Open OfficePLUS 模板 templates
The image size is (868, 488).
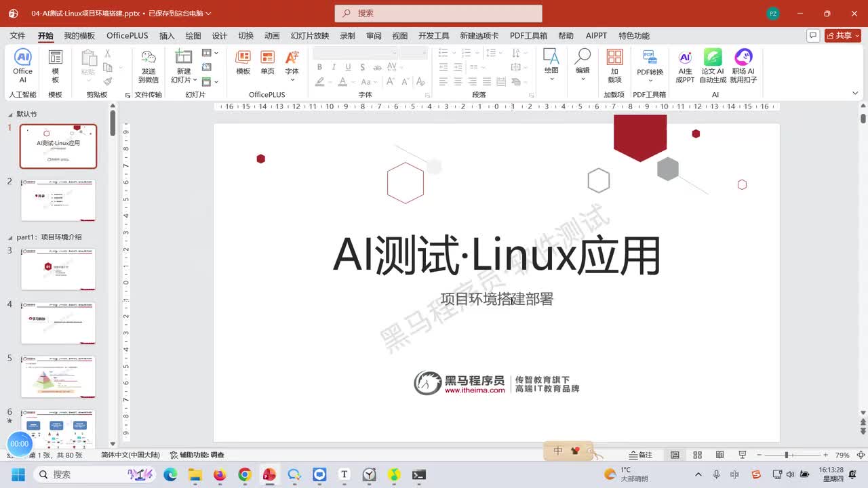click(243, 62)
